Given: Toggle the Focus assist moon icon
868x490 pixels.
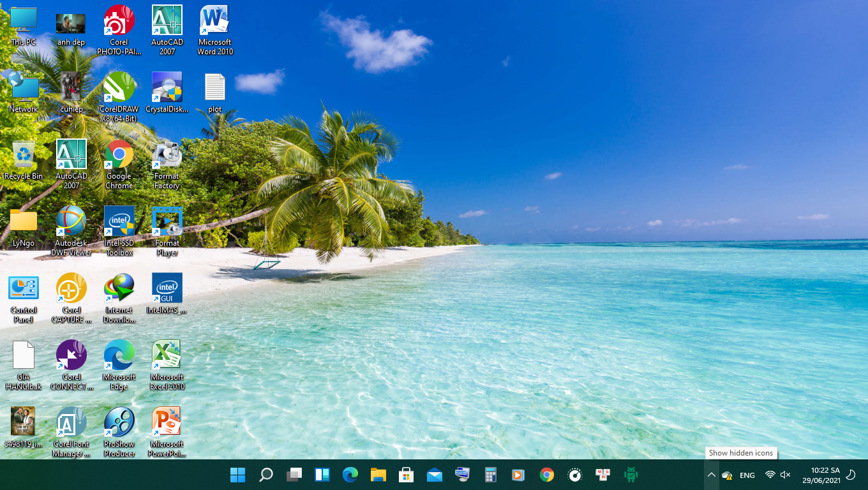Looking at the screenshot, I should [851, 475].
